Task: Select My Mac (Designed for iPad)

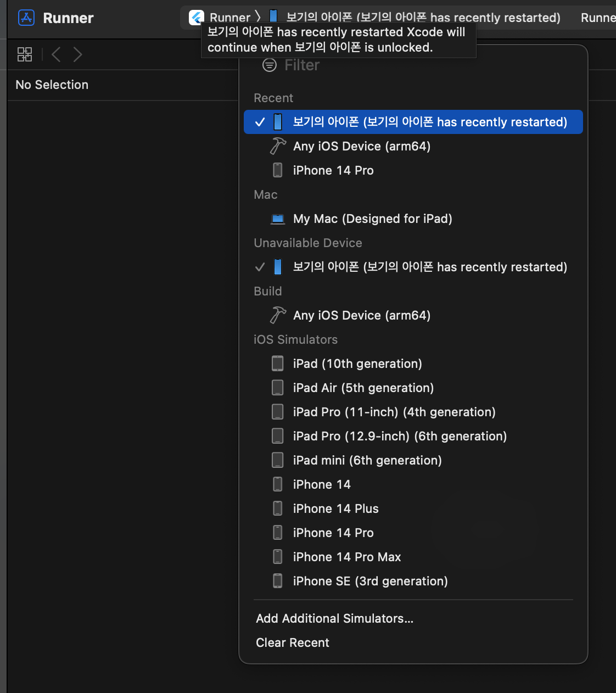Action: 413,219
